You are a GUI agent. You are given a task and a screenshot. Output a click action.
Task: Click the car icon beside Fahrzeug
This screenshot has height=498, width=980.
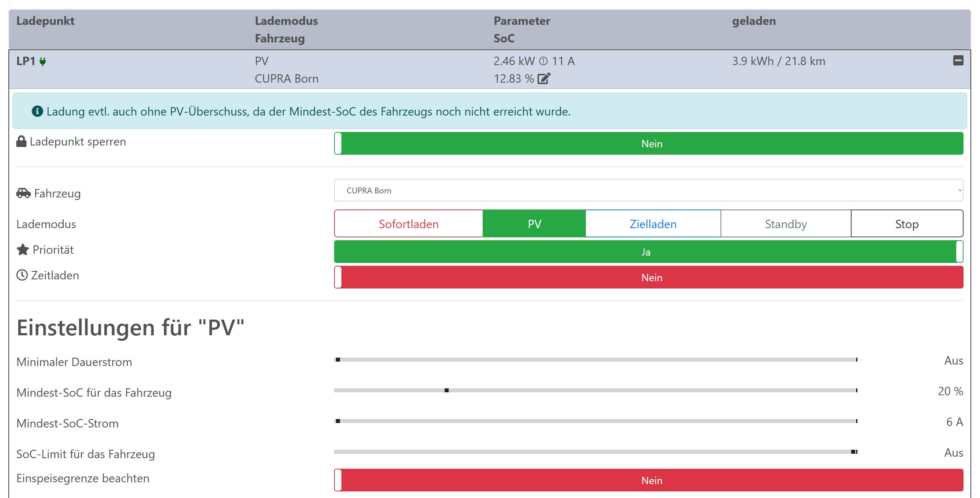point(23,193)
